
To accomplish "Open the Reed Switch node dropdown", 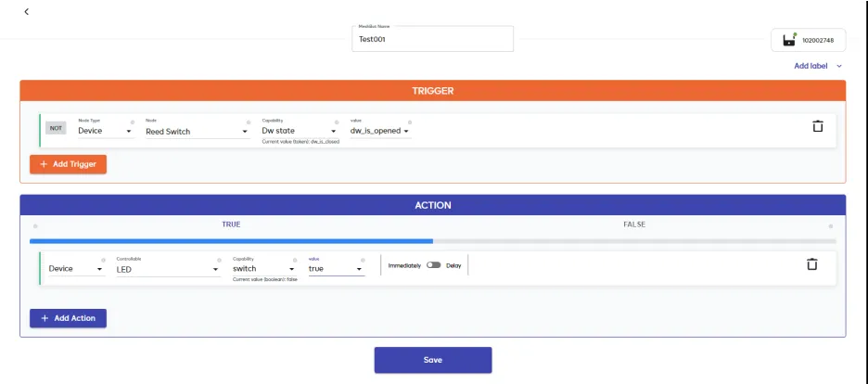I will 197,132.
